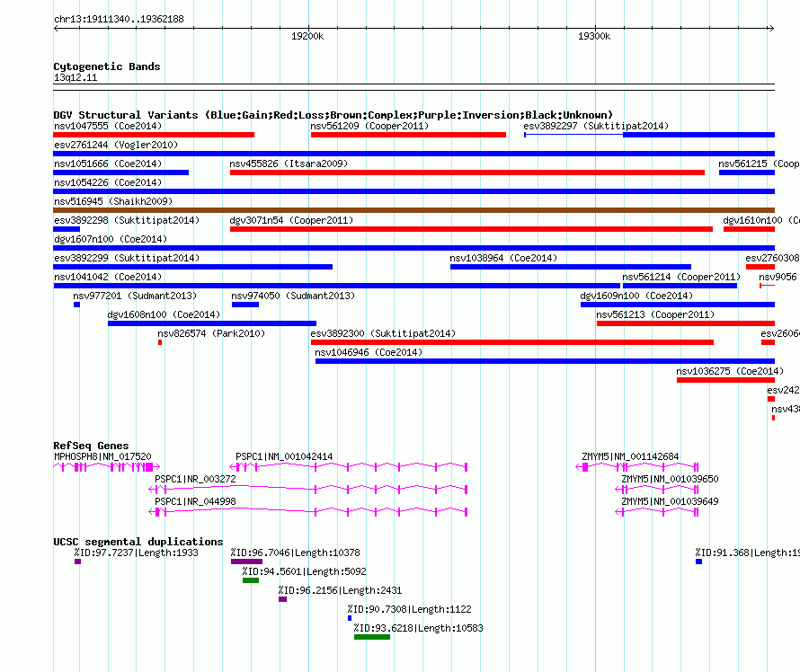800x672 pixels.
Task: Click the red esv2760308 variant bar
Action: point(760,267)
